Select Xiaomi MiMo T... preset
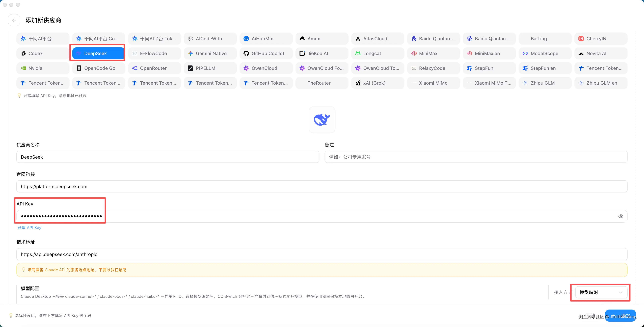This screenshot has height=327, width=644. pos(489,83)
